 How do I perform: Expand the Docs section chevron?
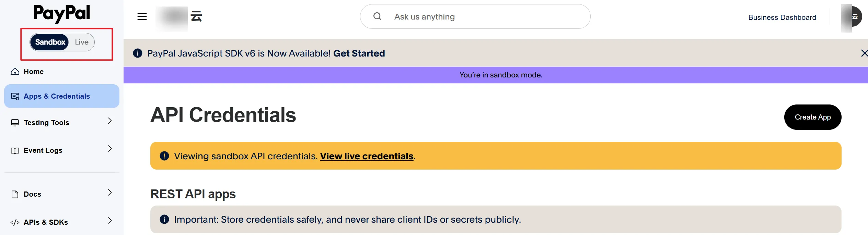click(x=110, y=193)
